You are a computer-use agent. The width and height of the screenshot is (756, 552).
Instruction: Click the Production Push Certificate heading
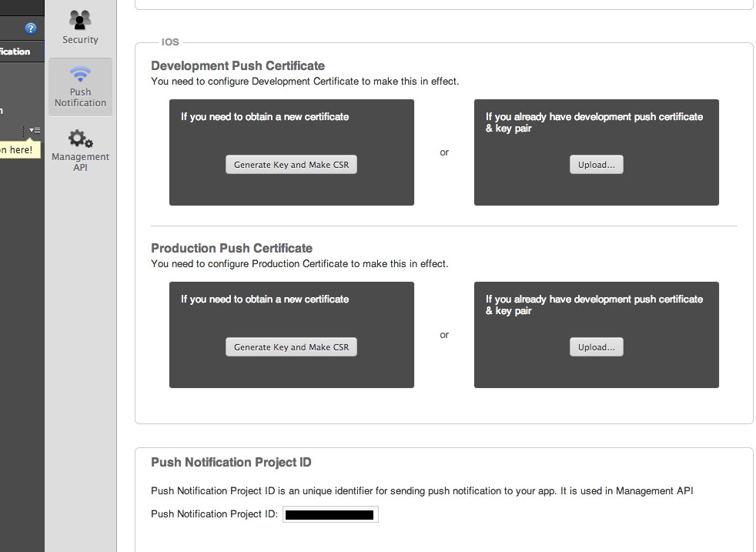coord(232,249)
